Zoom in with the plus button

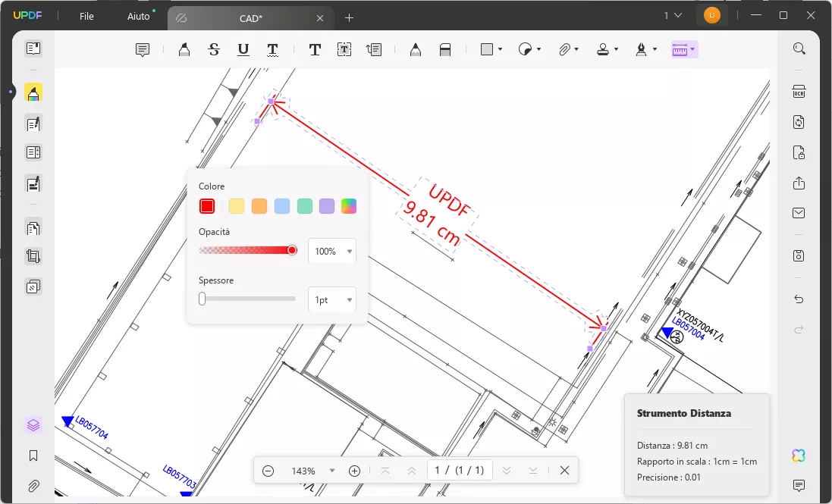pyautogui.click(x=354, y=471)
